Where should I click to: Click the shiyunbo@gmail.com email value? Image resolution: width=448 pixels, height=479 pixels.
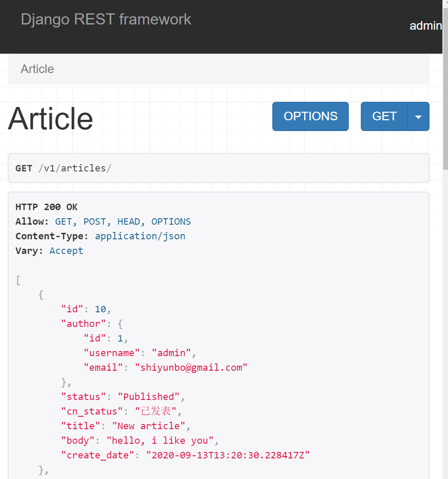point(191,367)
